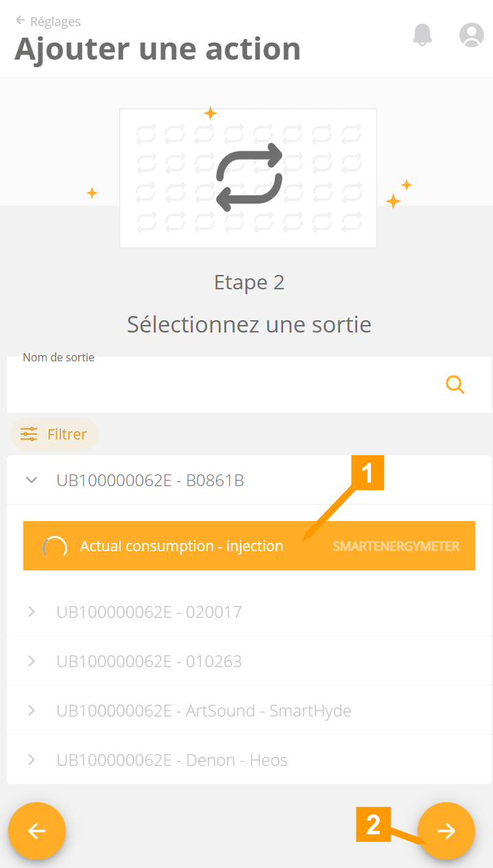Viewport: 493px width, 868px height.
Task: Click the search magnifier icon
Action: click(x=455, y=385)
